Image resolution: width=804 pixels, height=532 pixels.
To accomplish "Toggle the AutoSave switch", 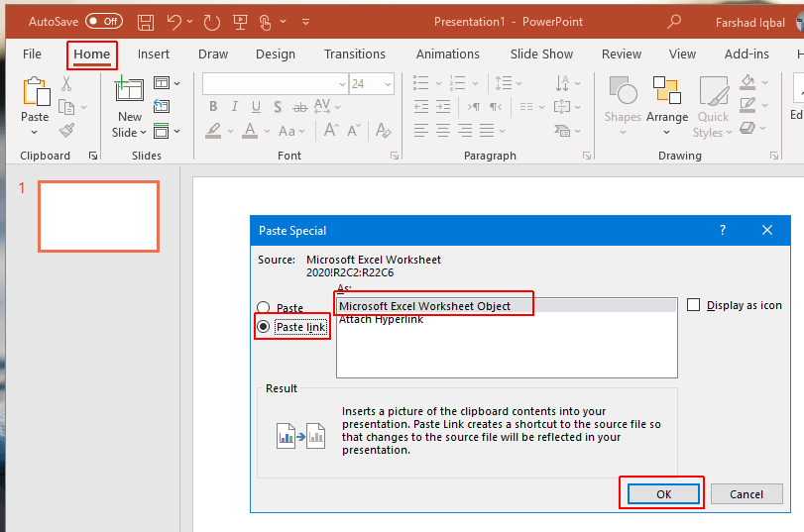I will pyautogui.click(x=104, y=21).
